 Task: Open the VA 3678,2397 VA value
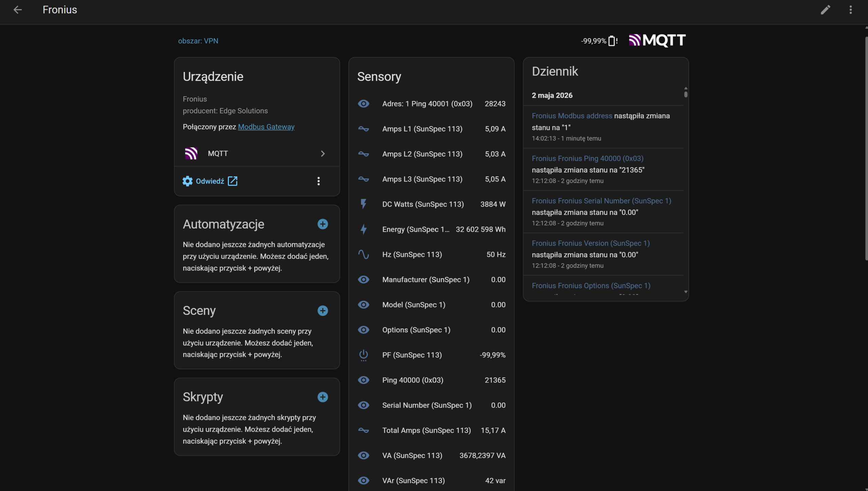coord(482,455)
